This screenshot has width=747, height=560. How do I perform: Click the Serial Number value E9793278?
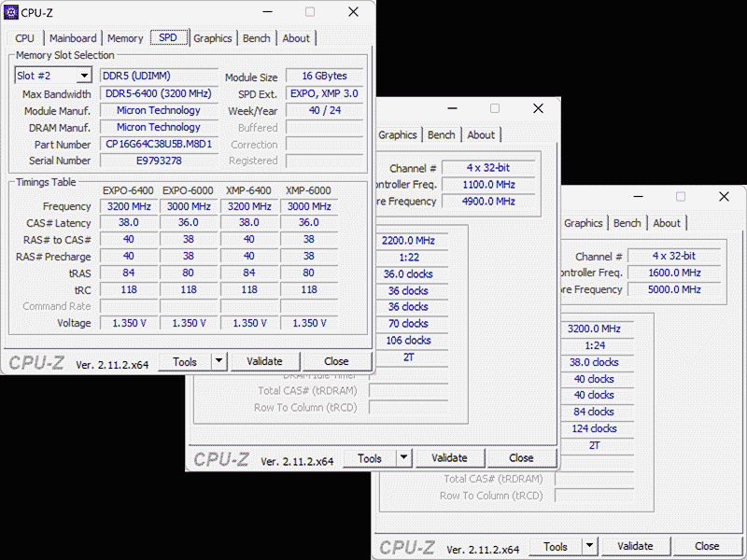click(x=159, y=161)
